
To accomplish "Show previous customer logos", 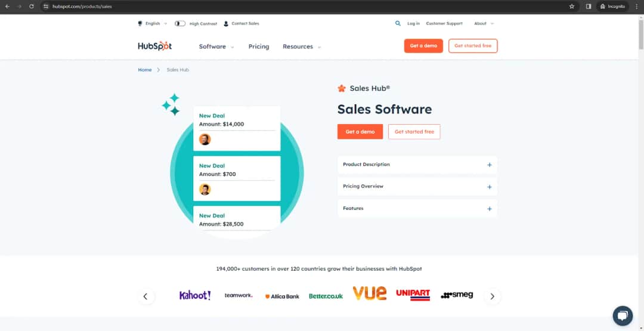I will pos(145,296).
